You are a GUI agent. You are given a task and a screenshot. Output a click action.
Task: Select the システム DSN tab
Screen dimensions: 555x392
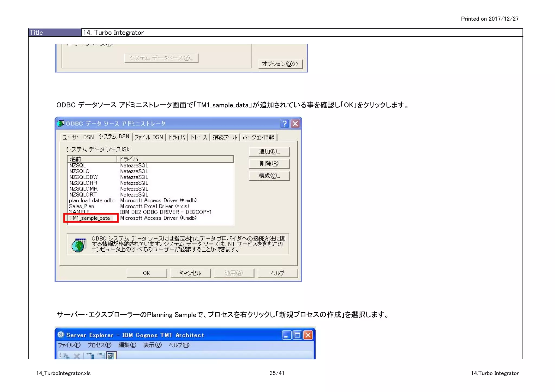pyautogui.click(x=114, y=137)
